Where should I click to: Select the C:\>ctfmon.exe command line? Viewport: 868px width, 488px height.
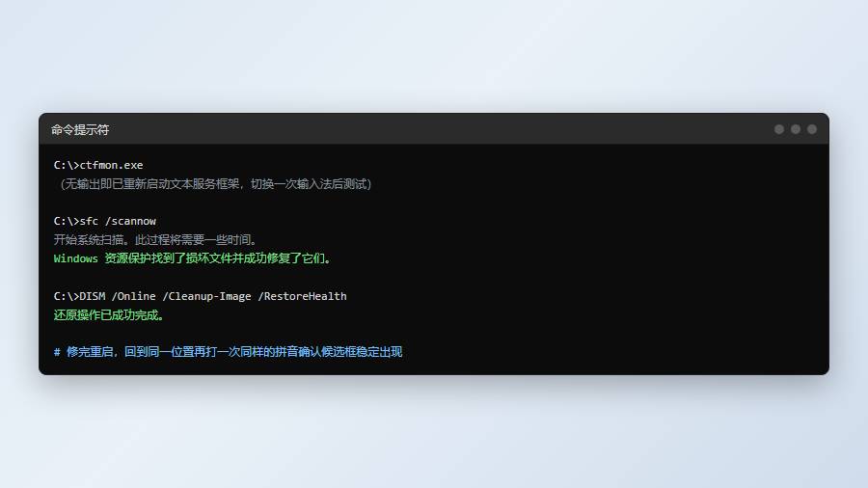tap(98, 165)
